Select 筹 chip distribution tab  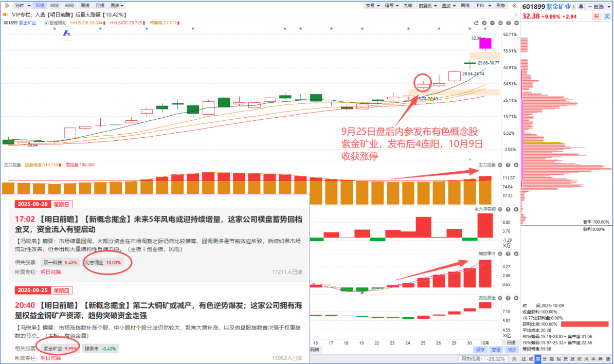[538, 359]
